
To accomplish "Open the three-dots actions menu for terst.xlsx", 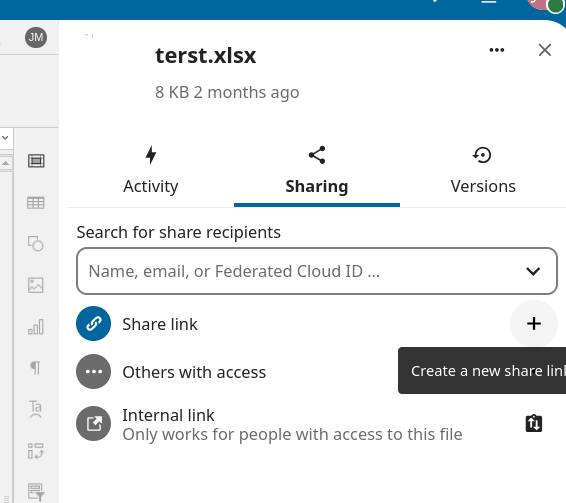I will (497, 50).
